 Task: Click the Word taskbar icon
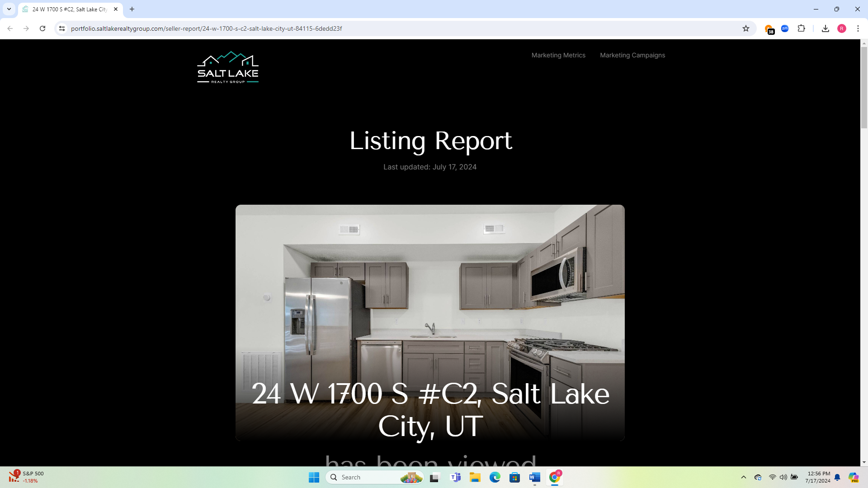point(535,477)
